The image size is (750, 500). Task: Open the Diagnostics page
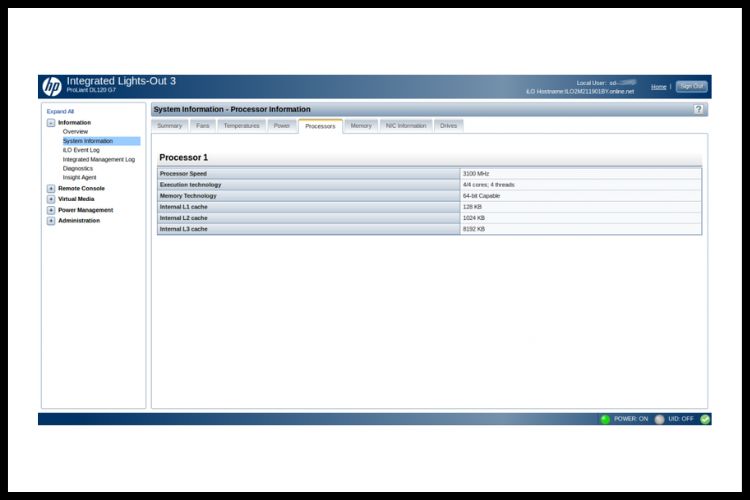click(77, 168)
